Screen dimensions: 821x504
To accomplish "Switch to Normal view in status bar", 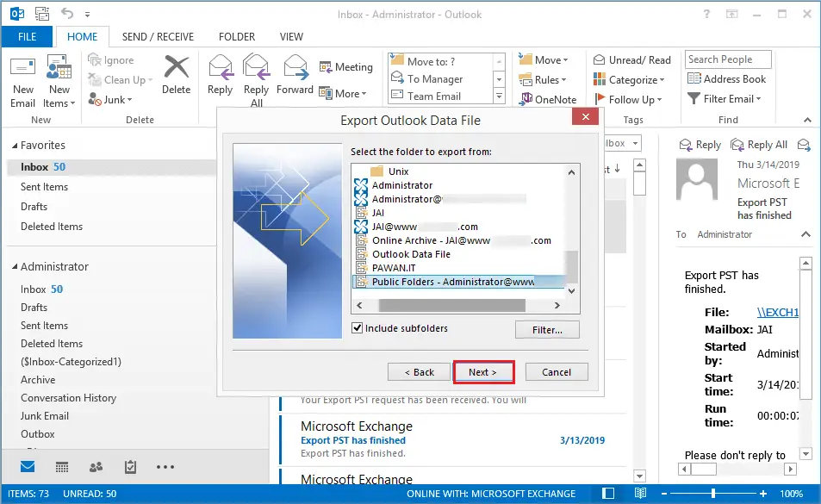I will click(x=608, y=493).
